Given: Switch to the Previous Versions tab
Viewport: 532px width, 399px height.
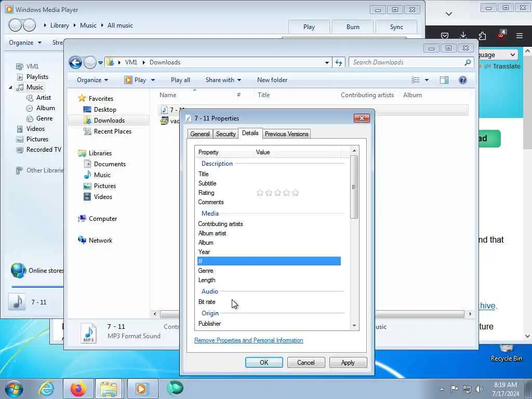Looking at the screenshot, I should click(286, 134).
